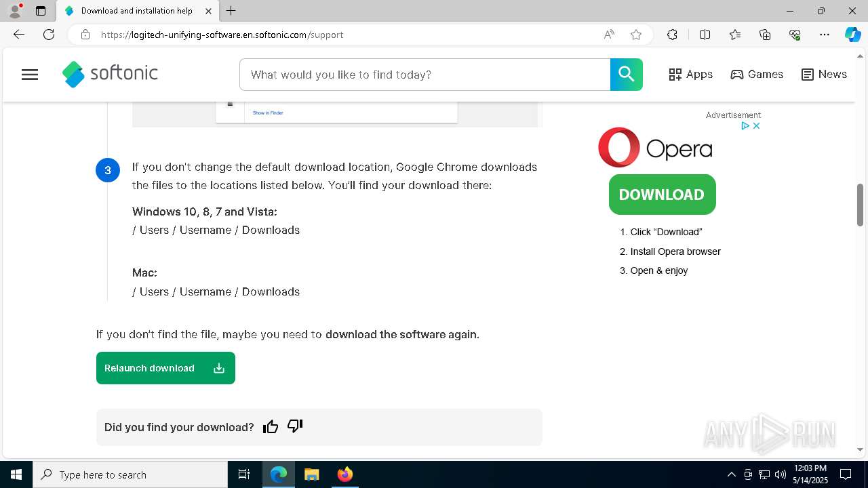This screenshot has height=488, width=868.
Task: Open File Explorer from taskbar
Action: pyautogui.click(x=312, y=474)
